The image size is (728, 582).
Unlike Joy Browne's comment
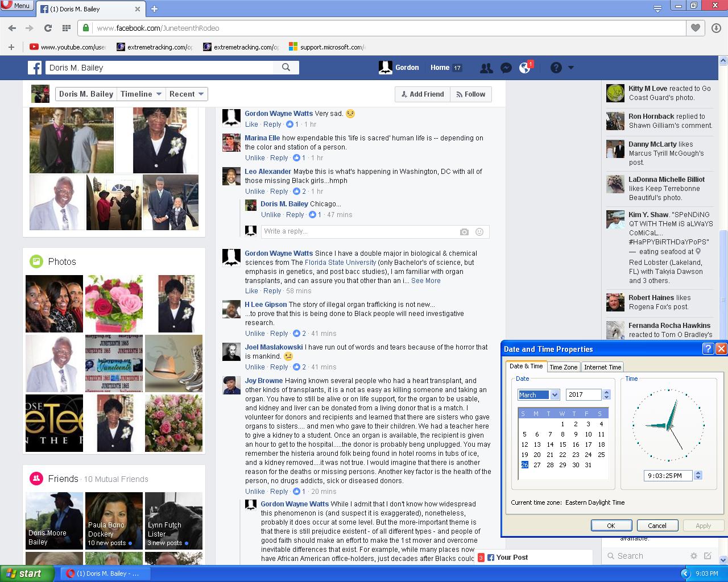coord(255,492)
